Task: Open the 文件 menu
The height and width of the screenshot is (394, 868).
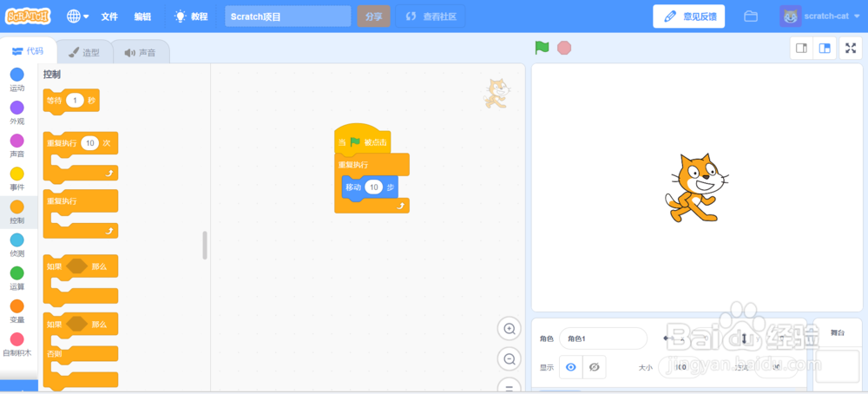Action: (109, 16)
